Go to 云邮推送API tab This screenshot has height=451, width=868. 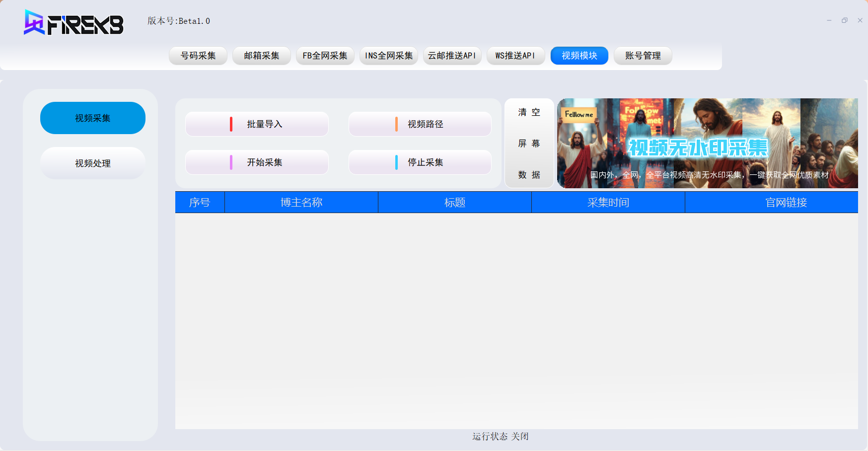(452, 56)
